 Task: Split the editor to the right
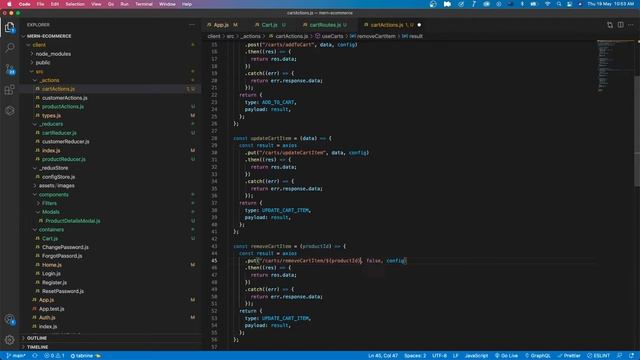[620, 25]
